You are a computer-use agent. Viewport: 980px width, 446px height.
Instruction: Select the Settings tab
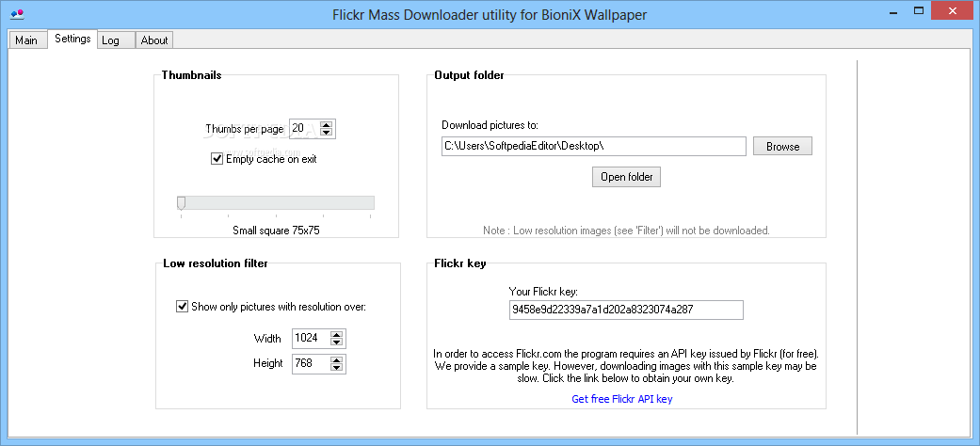[72, 39]
